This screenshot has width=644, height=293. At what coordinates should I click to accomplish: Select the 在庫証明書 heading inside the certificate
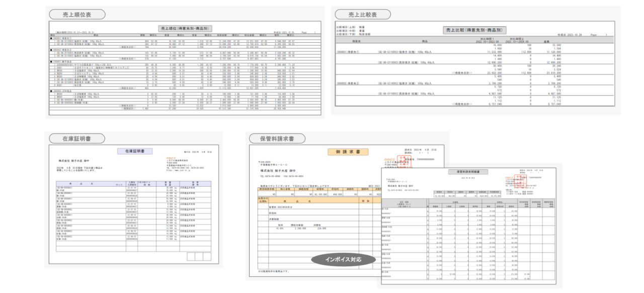[134, 151]
